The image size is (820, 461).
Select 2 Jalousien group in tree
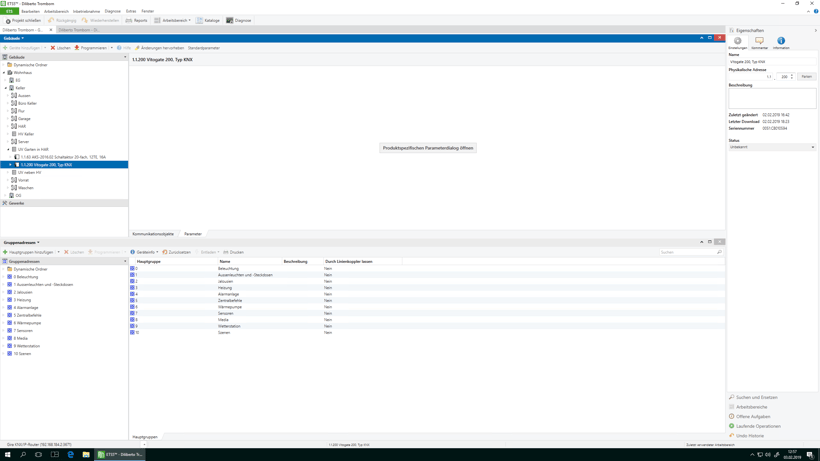[x=22, y=292]
